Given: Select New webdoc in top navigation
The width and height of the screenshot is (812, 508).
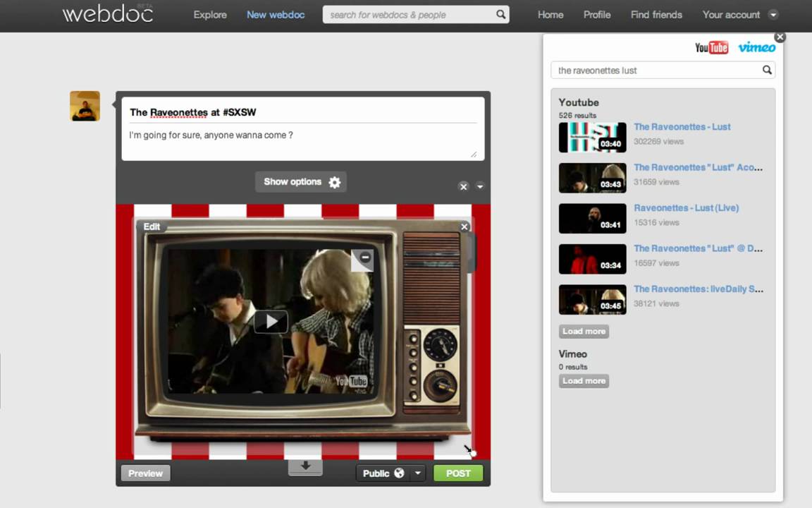Looking at the screenshot, I should pos(276,15).
